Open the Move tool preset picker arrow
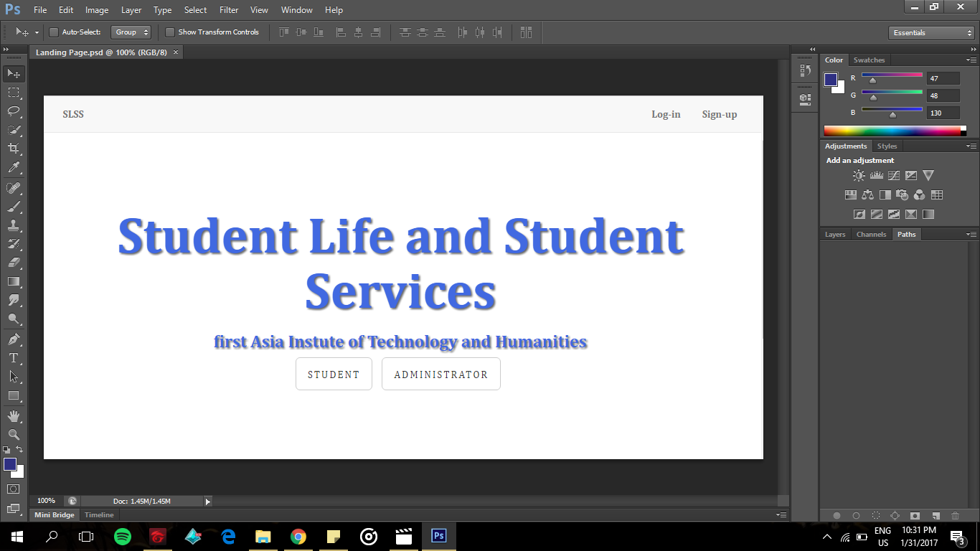Image resolution: width=980 pixels, height=551 pixels. click(37, 33)
